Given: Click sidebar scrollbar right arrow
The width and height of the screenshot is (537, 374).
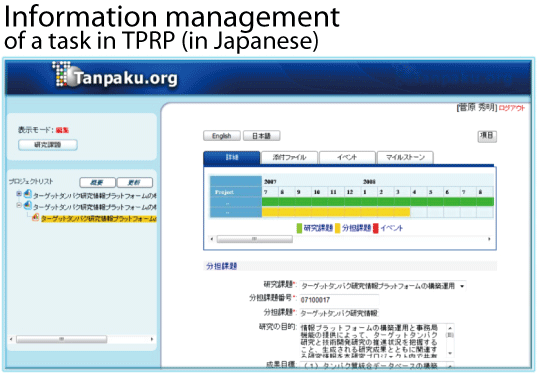Looking at the screenshot, I should point(152,339).
